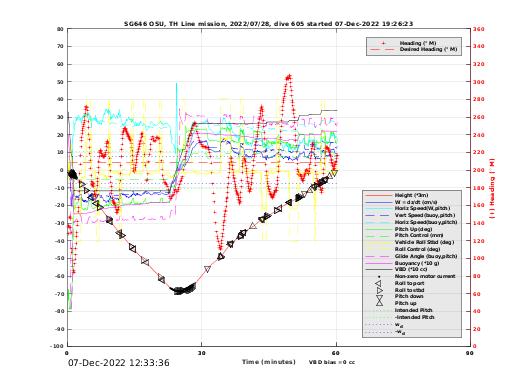Click the peak heading marker near 300 degrees
The height and width of the screenshot is (390, 520).
click(x=289, y=77)
